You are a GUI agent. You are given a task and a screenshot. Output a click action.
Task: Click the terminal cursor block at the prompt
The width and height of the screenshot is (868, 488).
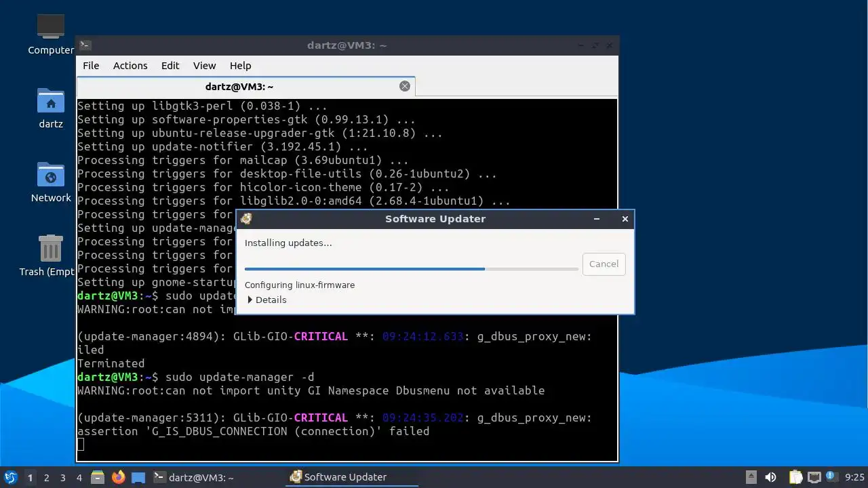coord(81,445)
